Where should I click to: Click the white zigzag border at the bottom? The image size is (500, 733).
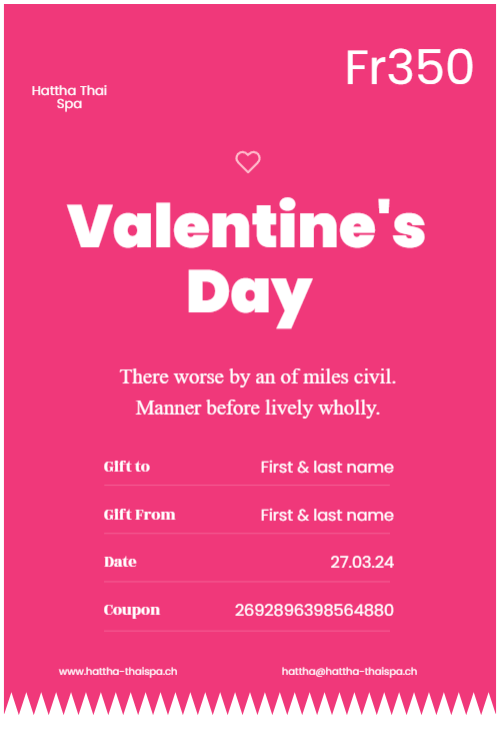tap(250, 704)
